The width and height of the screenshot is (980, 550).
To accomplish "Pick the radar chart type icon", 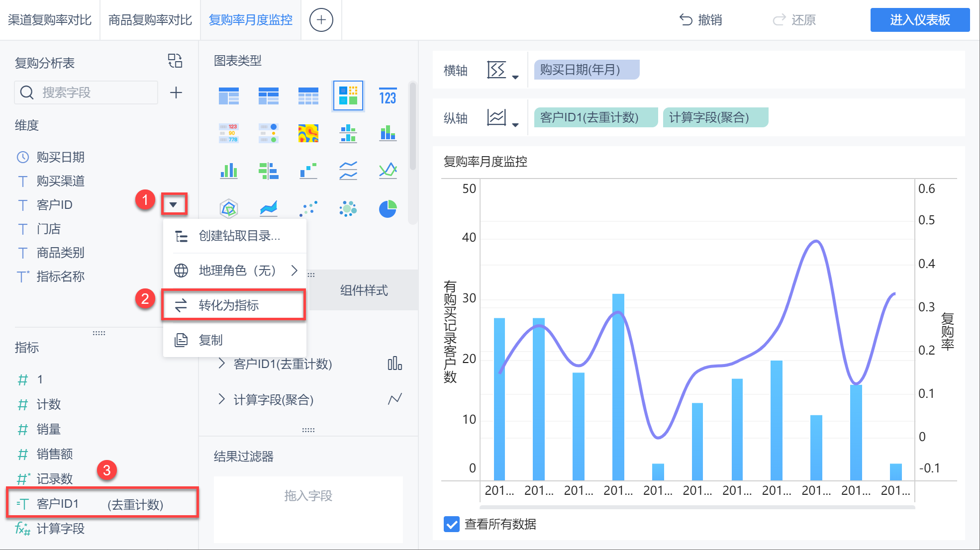I will coord(229,209).
